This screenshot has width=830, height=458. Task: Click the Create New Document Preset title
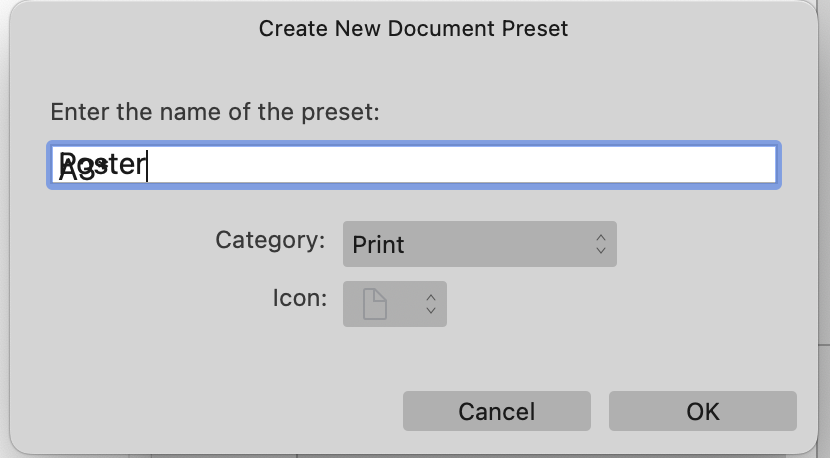[413, 29]
